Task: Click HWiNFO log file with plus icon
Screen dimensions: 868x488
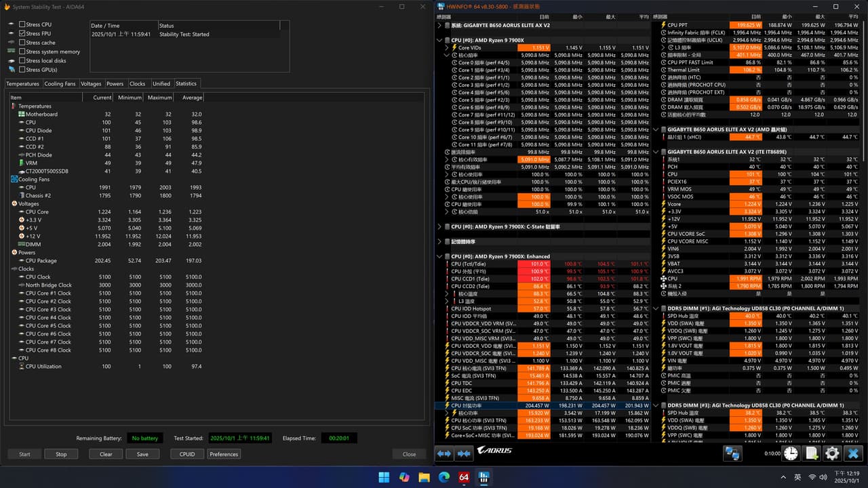Action: (x=812, y=453)
